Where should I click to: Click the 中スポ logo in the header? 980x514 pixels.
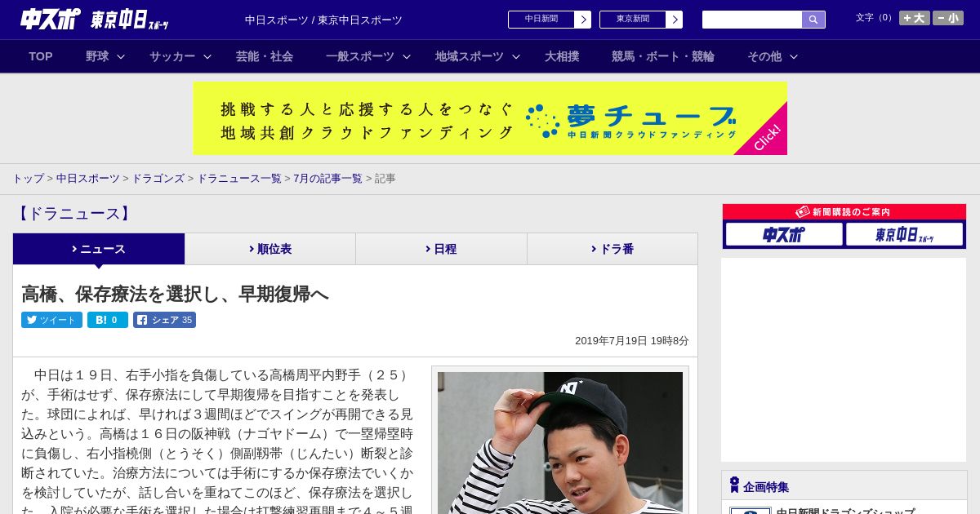click(51, 20)
